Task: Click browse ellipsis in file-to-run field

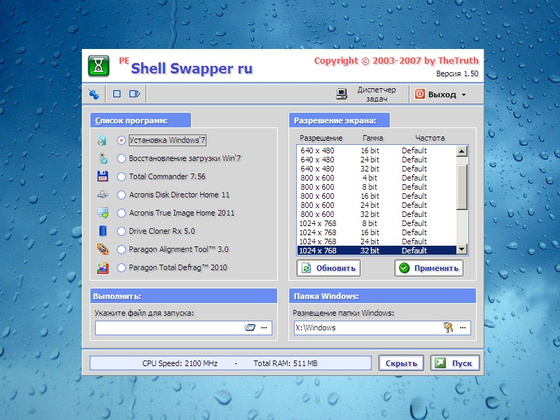Action: (264, 328)
